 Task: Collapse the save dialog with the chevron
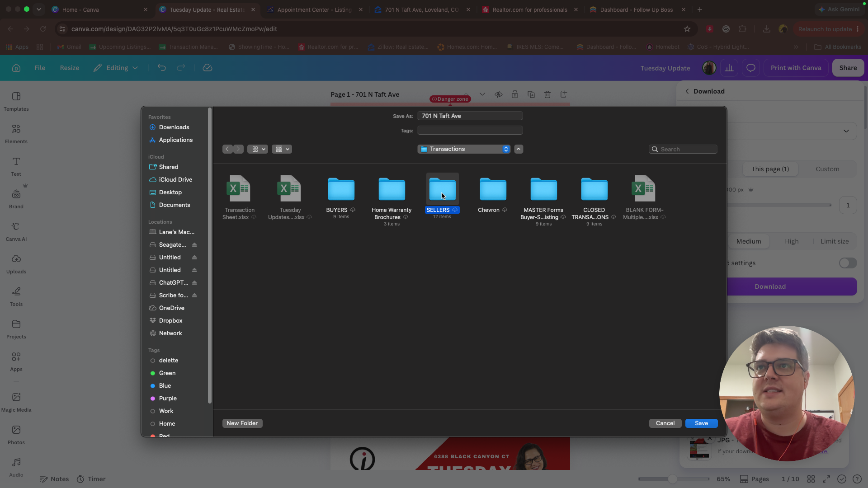(x=519, y=149)
